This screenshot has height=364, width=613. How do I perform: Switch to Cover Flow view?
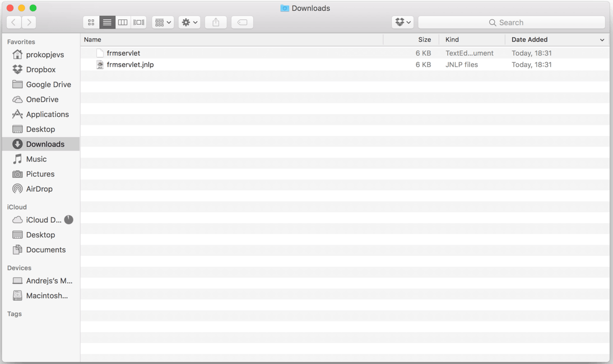coord(139,22)
